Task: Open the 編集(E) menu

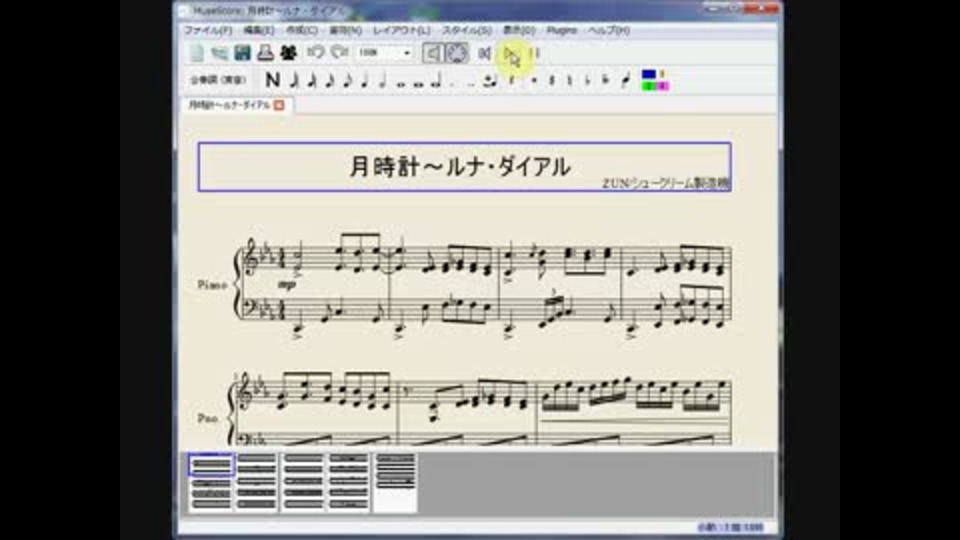Action: tap(259, 30)
